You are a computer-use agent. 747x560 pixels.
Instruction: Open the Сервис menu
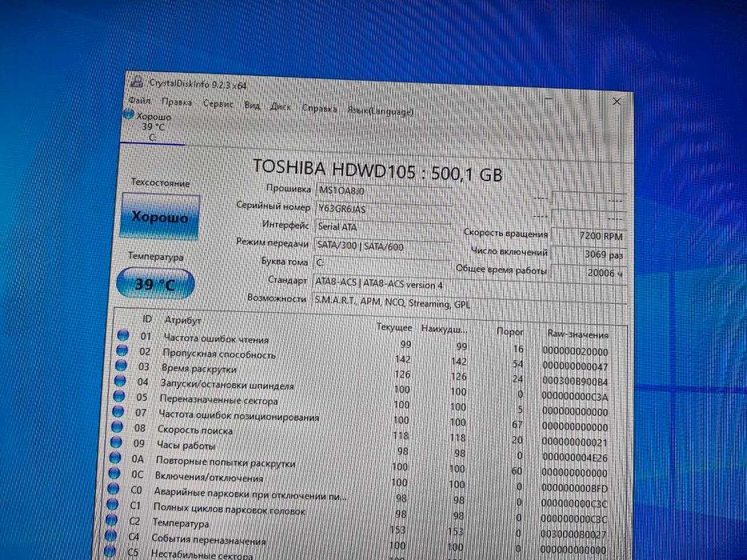pos(219,104)
